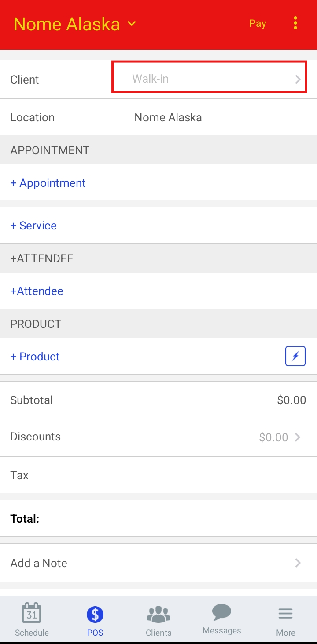The image size is (317, 644).
Task: Expand the Add a Note chevron
Action: pyautogui.click(x=298, y=563)
